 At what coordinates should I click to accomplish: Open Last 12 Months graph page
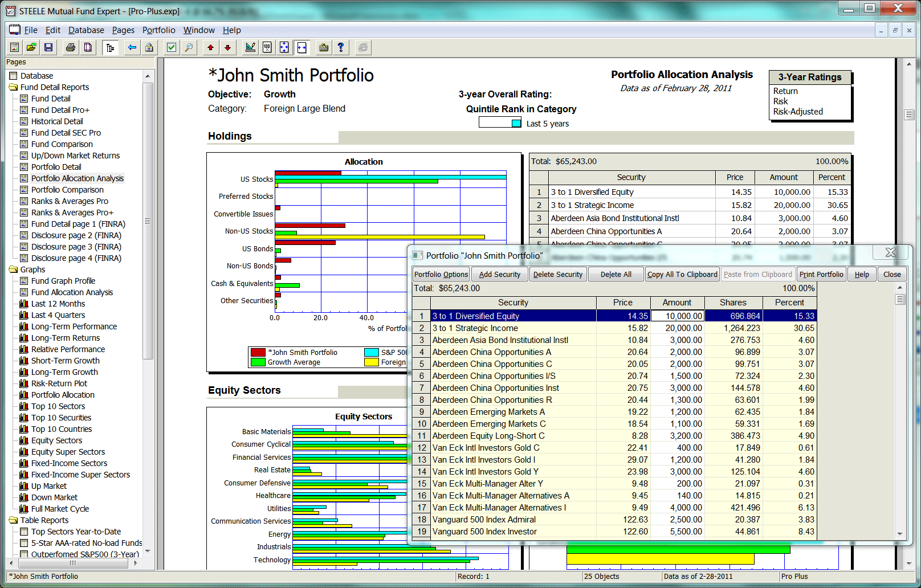click(x=58, y=304)
